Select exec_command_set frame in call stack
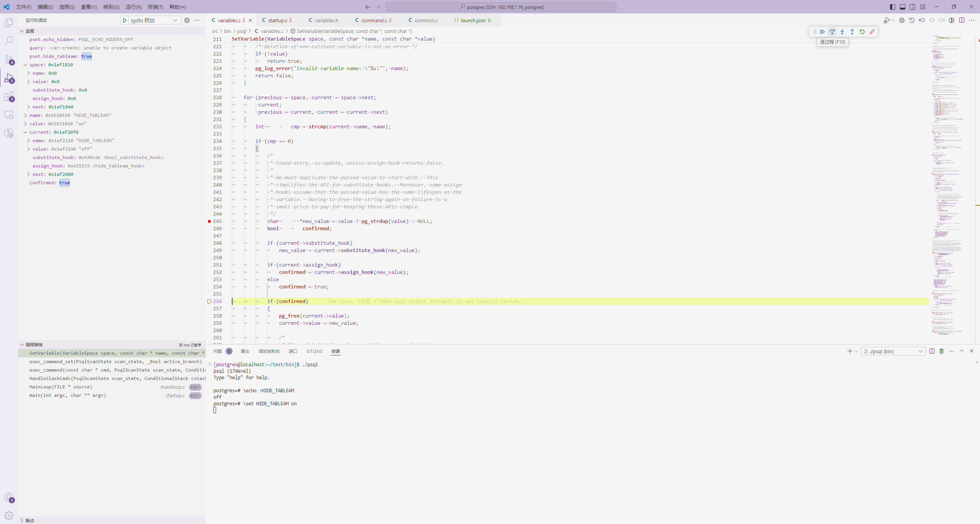The height and width of the screenshot is (524, 980). [112, 362]
